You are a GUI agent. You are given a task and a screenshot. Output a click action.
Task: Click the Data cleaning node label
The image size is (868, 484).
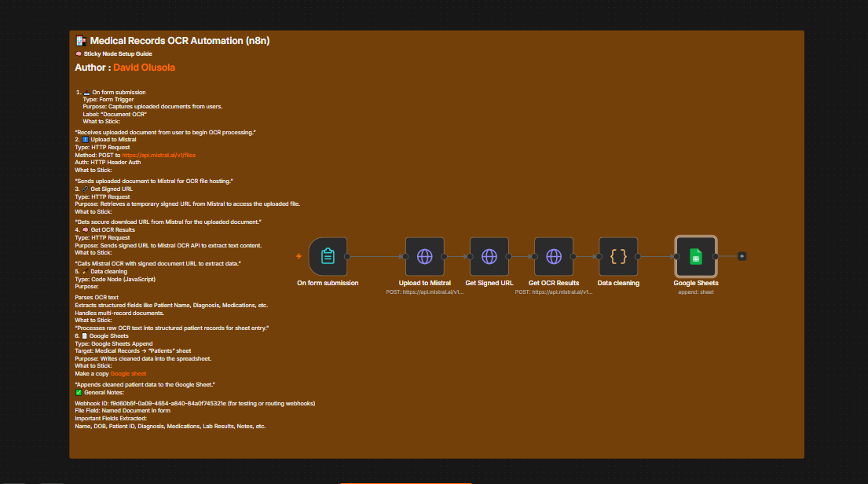pos(618,283)
